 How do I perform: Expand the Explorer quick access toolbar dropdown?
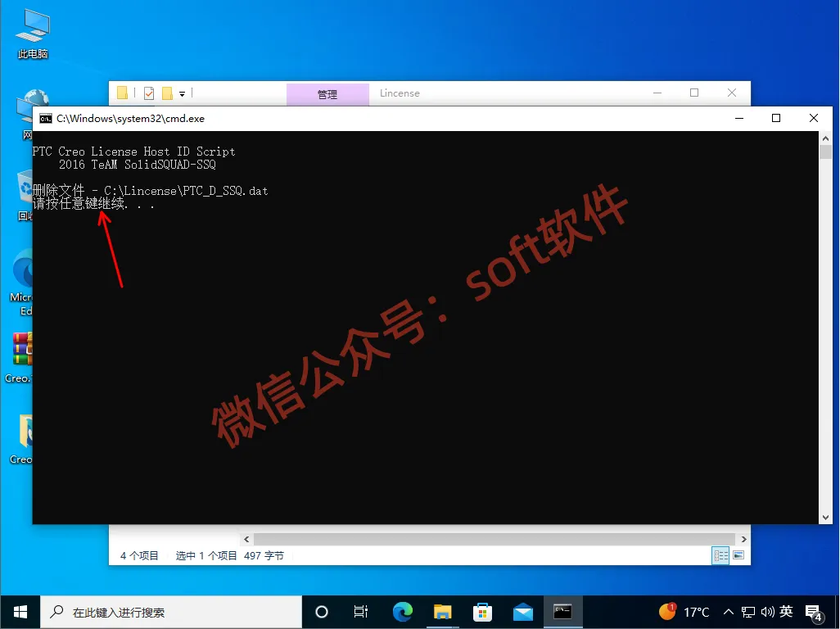182,94
